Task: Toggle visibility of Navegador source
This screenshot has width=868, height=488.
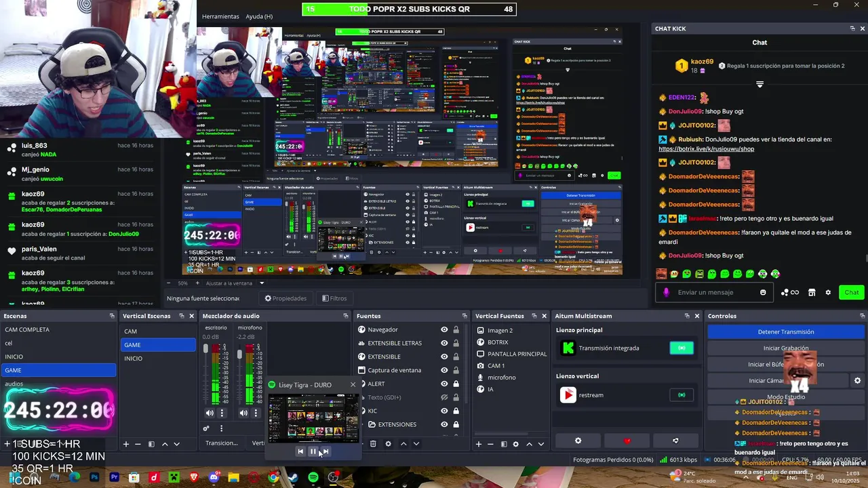Action: pyautogui.click(x=444, y=329)
